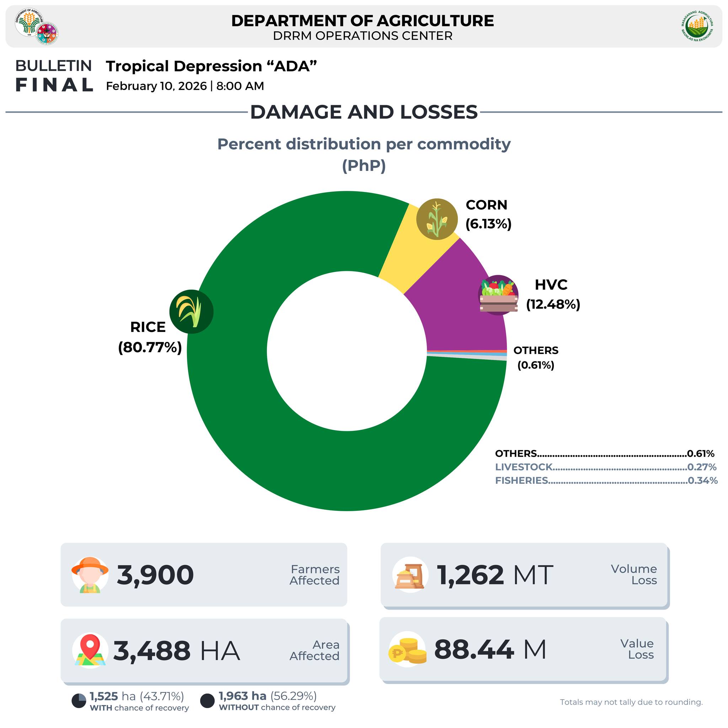This screenshot has height=728, width=728.
Task: Click the BULLETIN FINAL label
Action: coord(54,75)
